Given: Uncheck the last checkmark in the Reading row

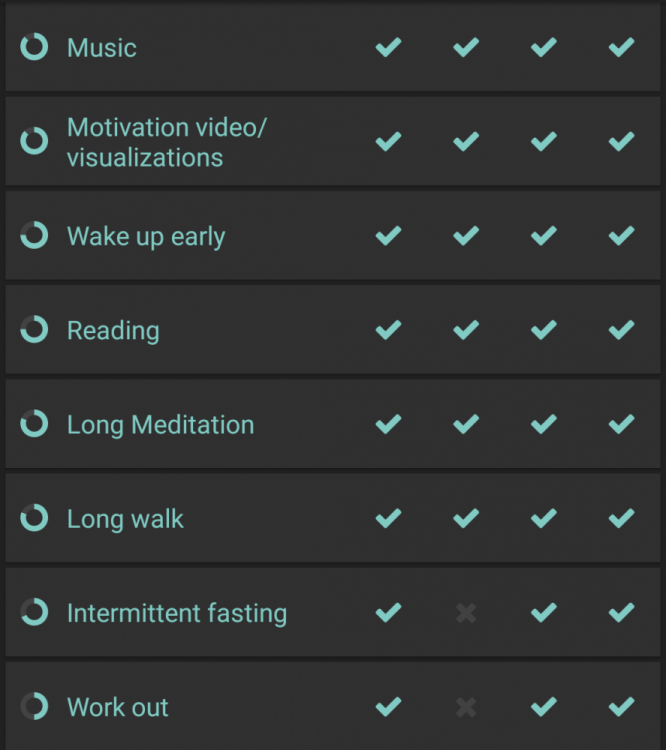Looking at the screenshot, I should point(621,330).
